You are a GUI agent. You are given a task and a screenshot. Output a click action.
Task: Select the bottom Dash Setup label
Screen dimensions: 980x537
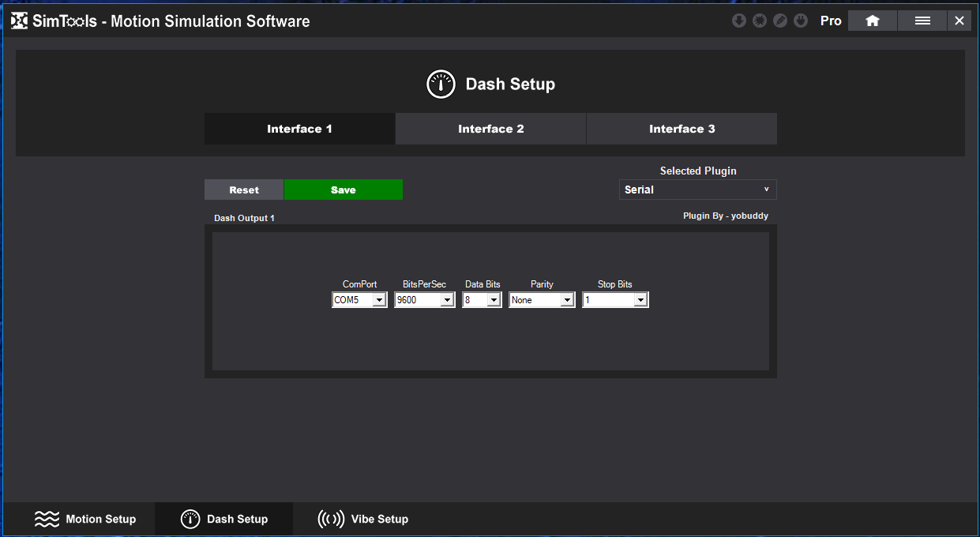238,519
